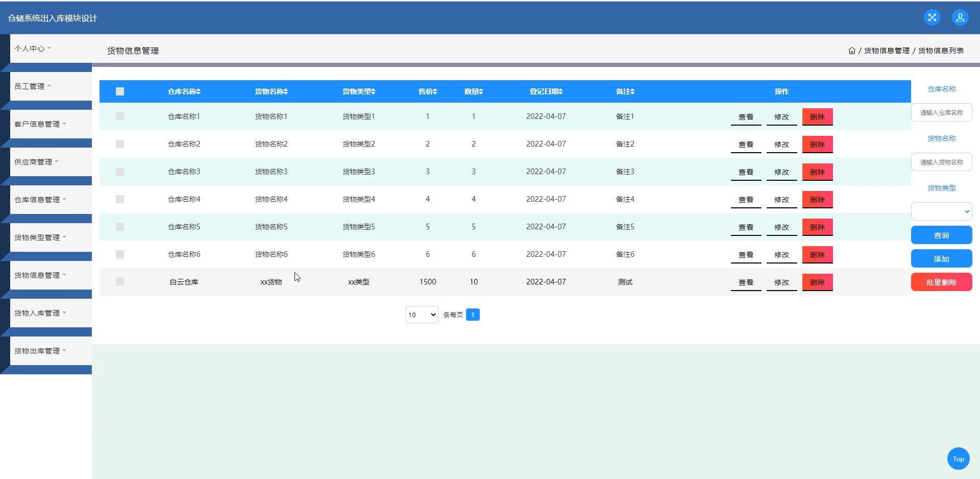
Task: Sort by 数量 column sort icon
Action: [481, 91]
